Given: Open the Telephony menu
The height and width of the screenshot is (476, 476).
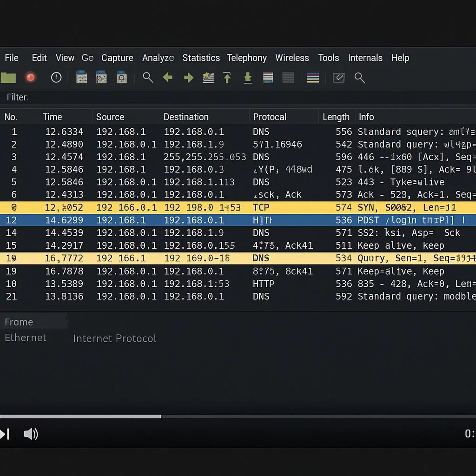Looking at the screenshot, I should coord(247,58).
